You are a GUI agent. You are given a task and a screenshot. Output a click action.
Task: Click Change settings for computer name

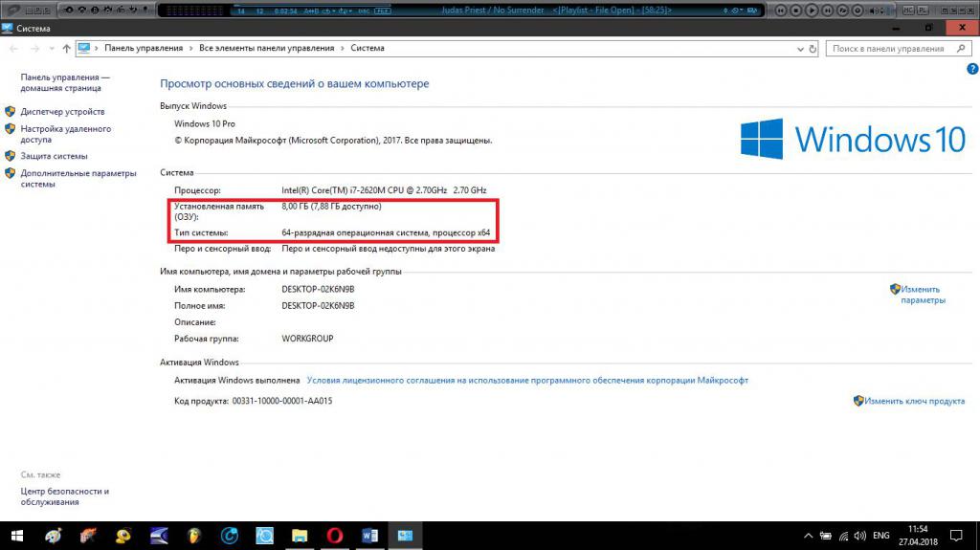tap(923, 295)
